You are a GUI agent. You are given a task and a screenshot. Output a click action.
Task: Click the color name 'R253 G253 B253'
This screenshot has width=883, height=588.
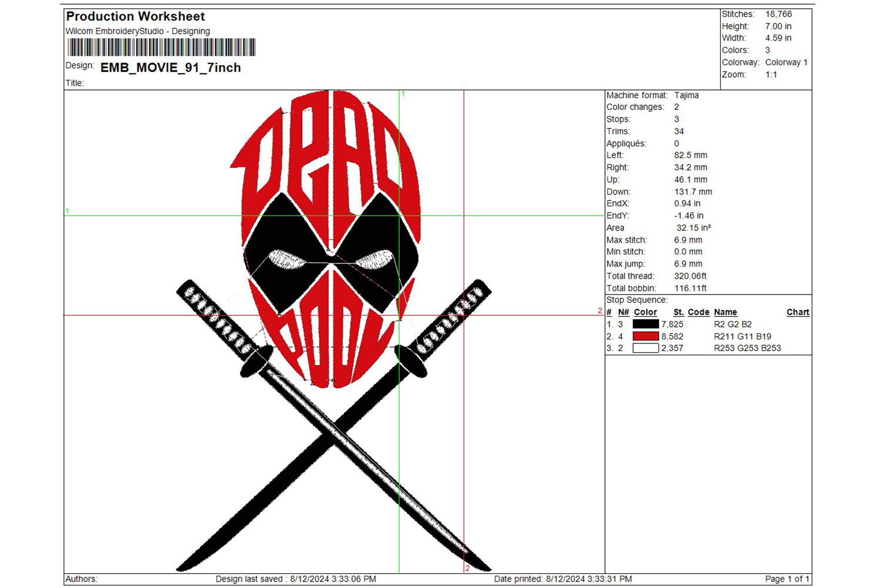[x=748, y=348]
